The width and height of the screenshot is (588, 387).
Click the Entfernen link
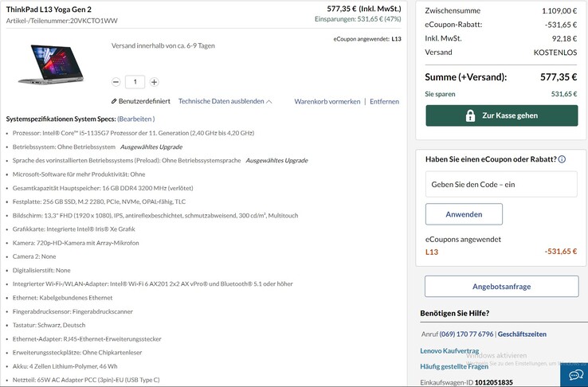coord(384,102)
